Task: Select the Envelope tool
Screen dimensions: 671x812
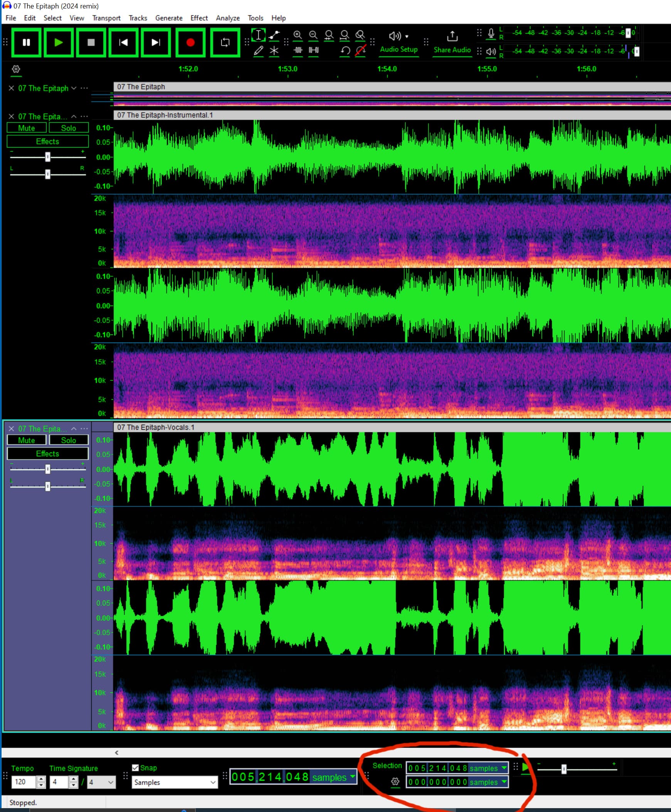Action: pos(274,35)
